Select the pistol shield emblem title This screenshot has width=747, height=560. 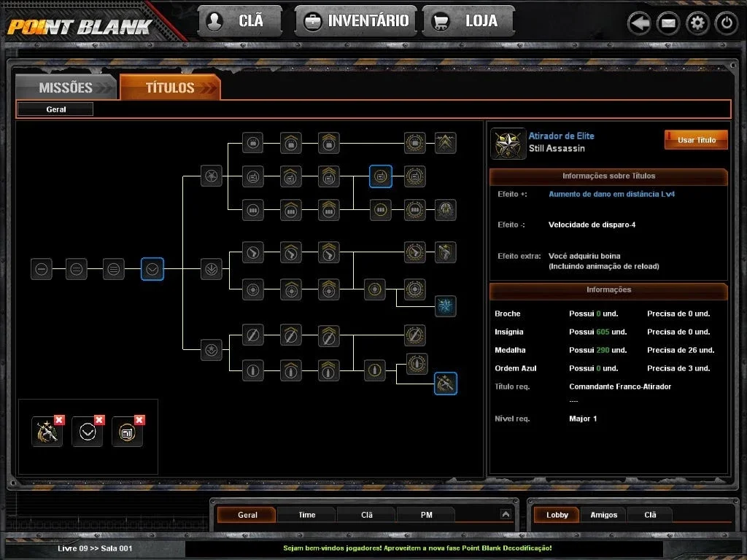(446, 252)
